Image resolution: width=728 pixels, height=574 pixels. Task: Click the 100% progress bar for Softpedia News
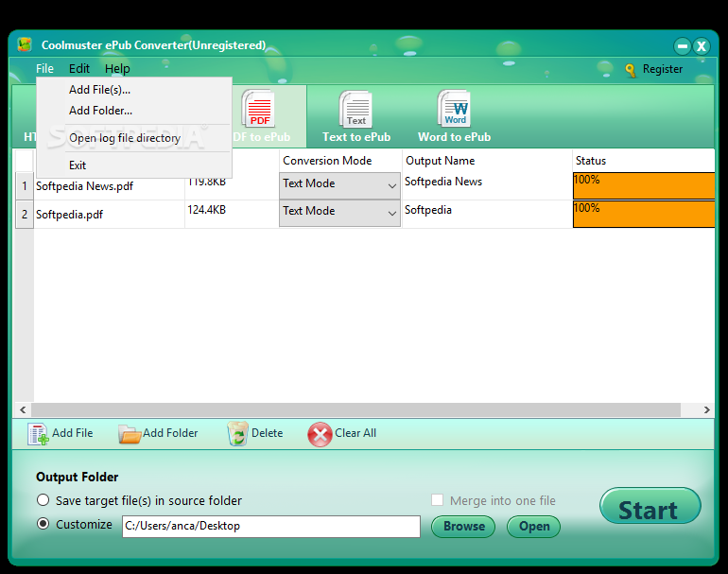(x=644, y=185)
